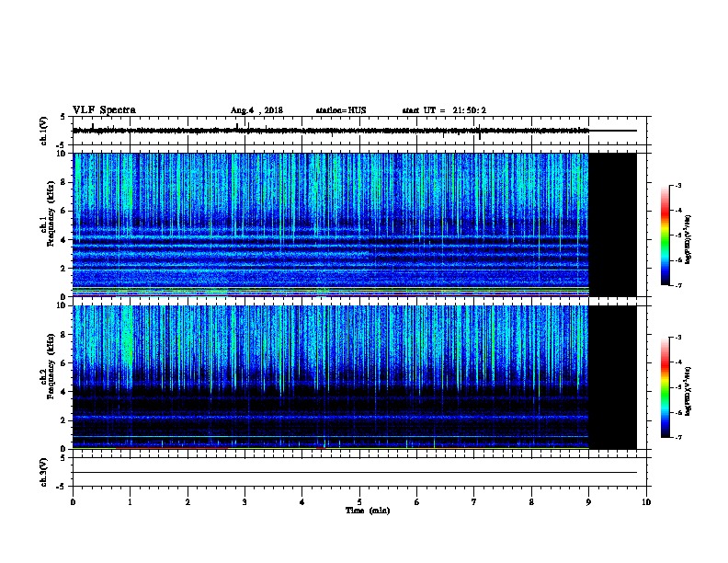The width and height of the screenshot is (728, 563).
Task: Click the ch.2 Frequency (kHz) axis label
Action: pyautogui.click(x=48, y=366)
